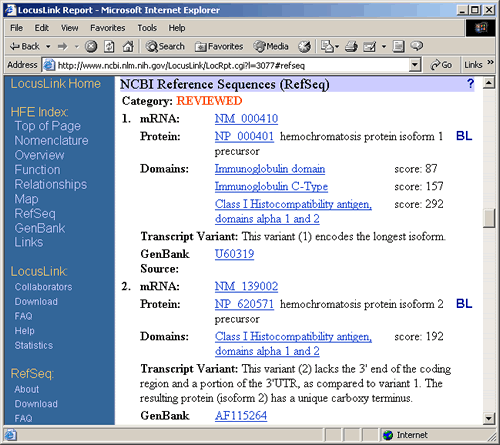Expand the address bar dropdown
The height and width of the screenshot is (445, 500).
tap(414, 65)
